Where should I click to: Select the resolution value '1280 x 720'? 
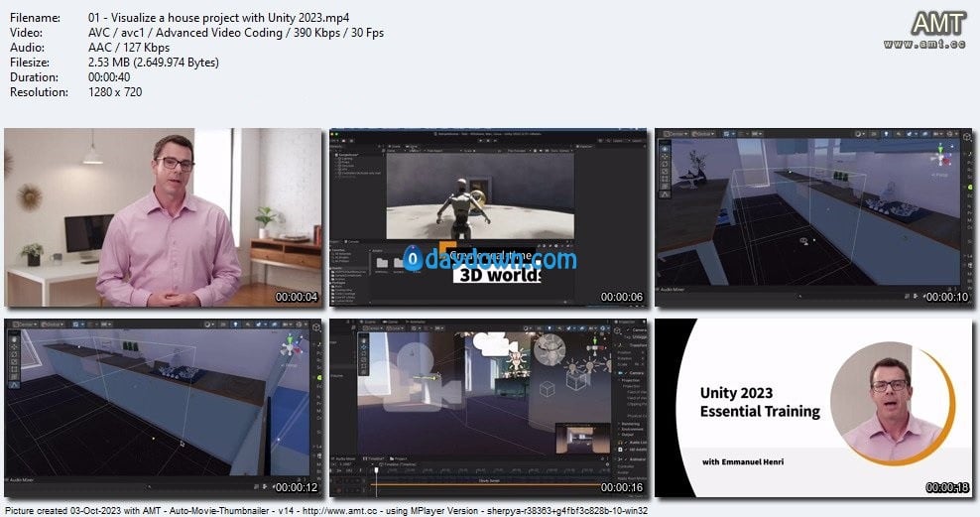coord(115,92)
